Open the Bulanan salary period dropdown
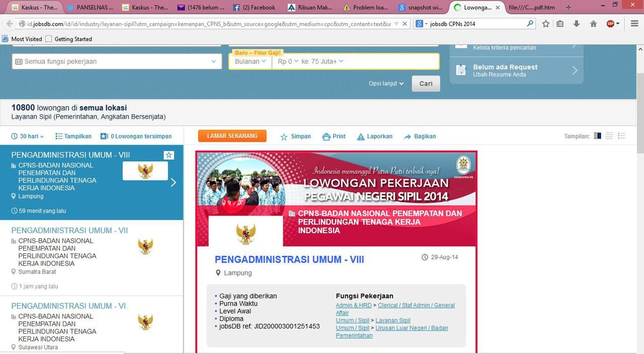Image resolution: width=644 pixels, height=354 pixels. tap(250, 61)
